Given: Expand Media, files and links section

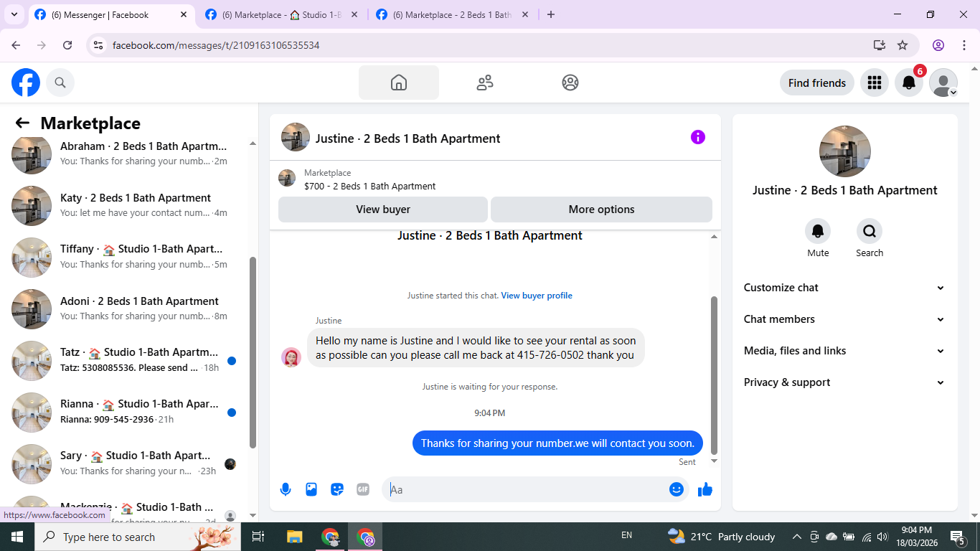Looking at the screenshot, I should click(845, 351).
